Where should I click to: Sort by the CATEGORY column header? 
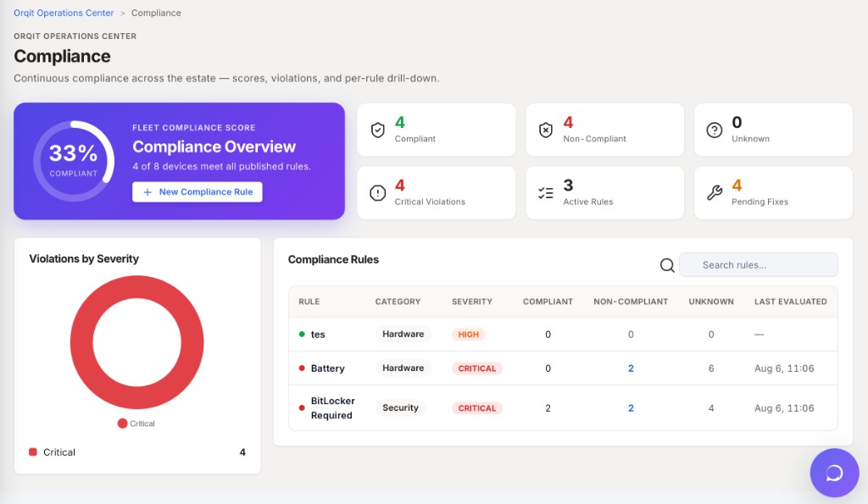click(398, 302)
